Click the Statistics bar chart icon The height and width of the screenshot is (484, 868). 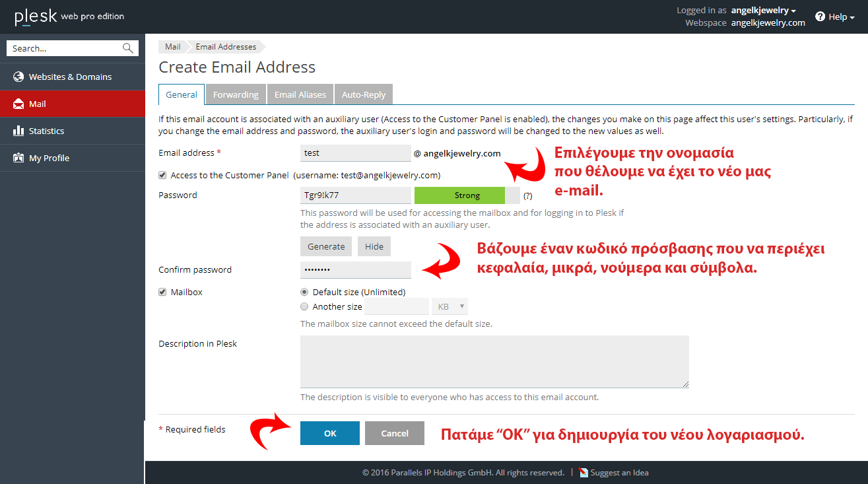(18, 131)
